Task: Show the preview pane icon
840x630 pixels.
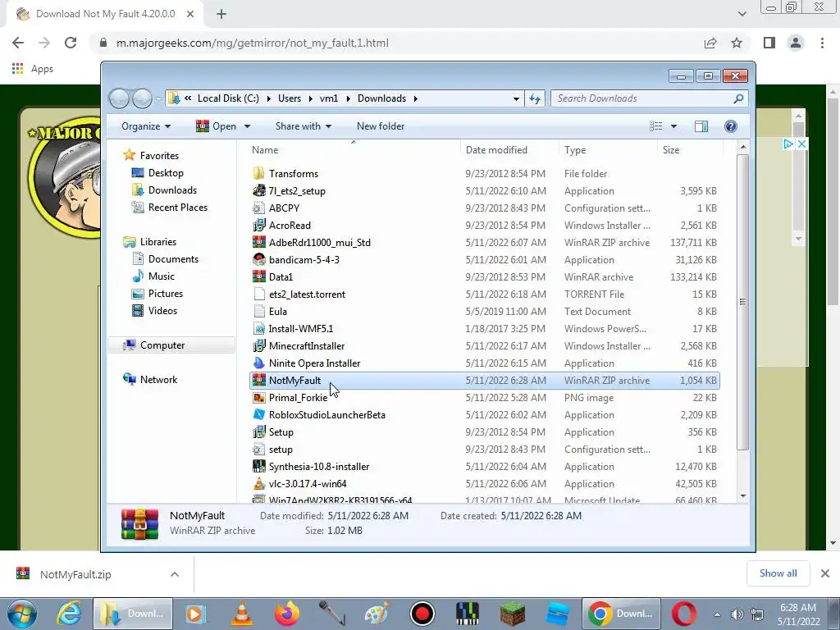Action: [x=701, y=126]
